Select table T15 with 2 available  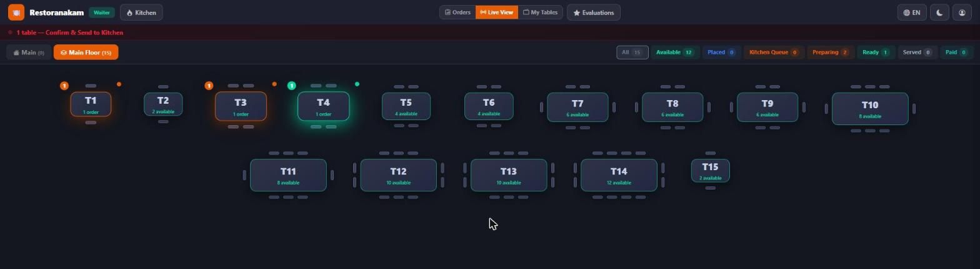[x=710, y=171]
